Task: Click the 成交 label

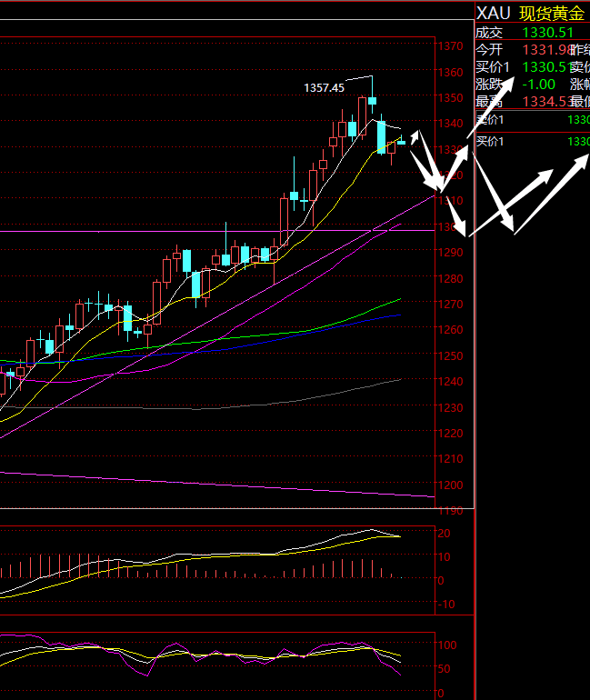Action: (x=489, y=33)
